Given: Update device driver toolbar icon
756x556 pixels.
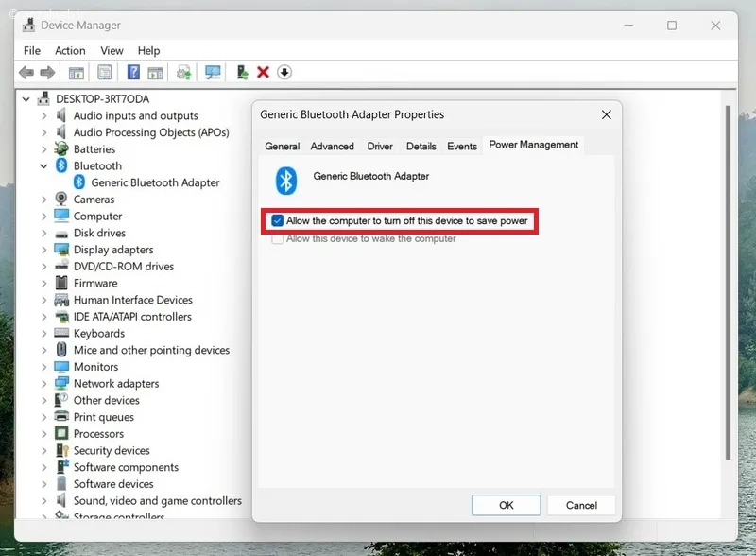Looking at the screenshot, I should tap(243, 73).
